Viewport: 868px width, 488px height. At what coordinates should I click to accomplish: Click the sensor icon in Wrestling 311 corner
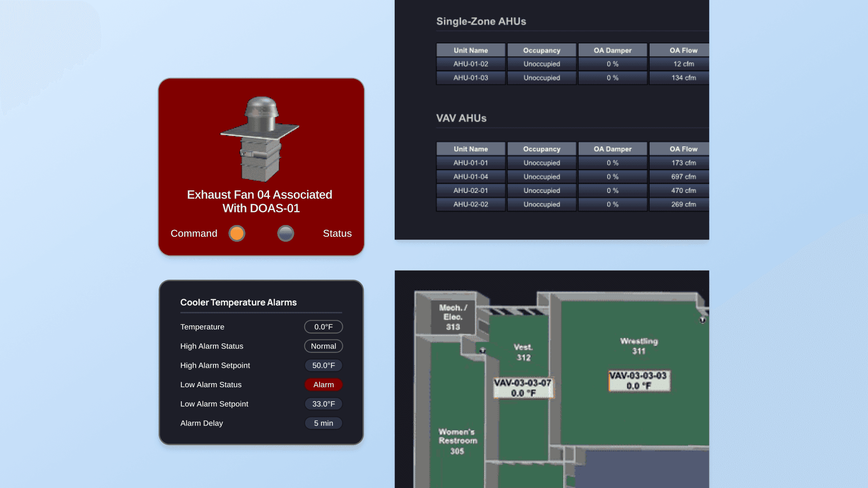coord(703,320)
